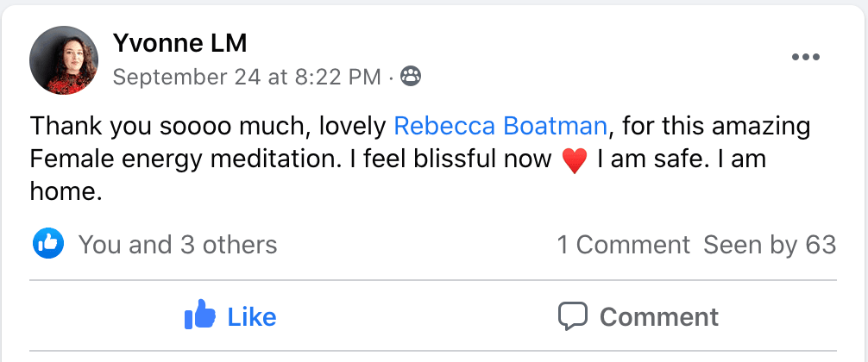
Task: Toggle the Like label on this post
Action: coord(251,316)
